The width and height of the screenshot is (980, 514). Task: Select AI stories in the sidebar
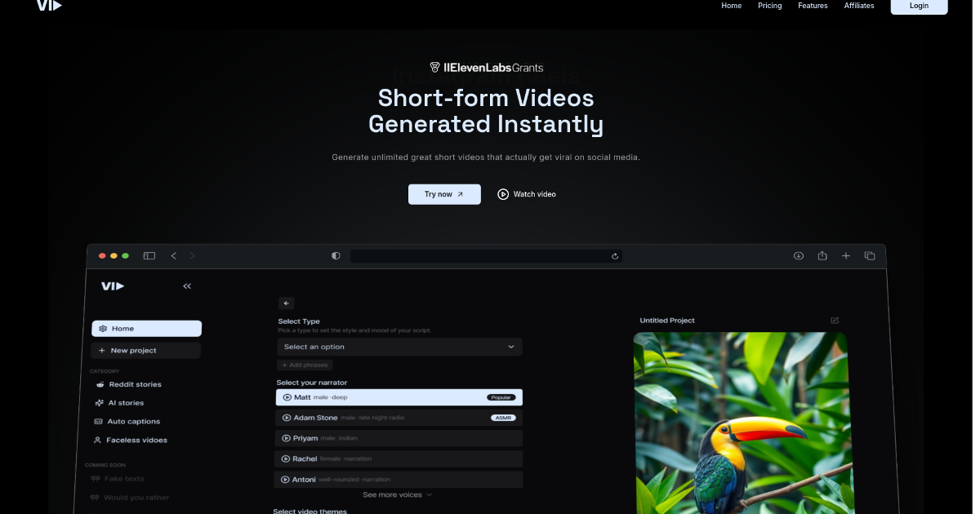[x=126, y=402]
